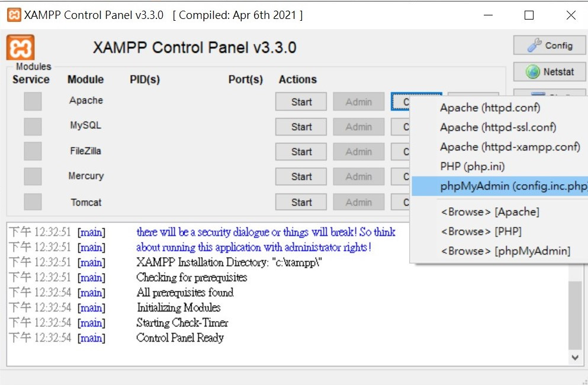The width and height of the screenshot is (588, 385).
Task: Minimize the XAMPP Control Panel window
Action: pos(488,15)
